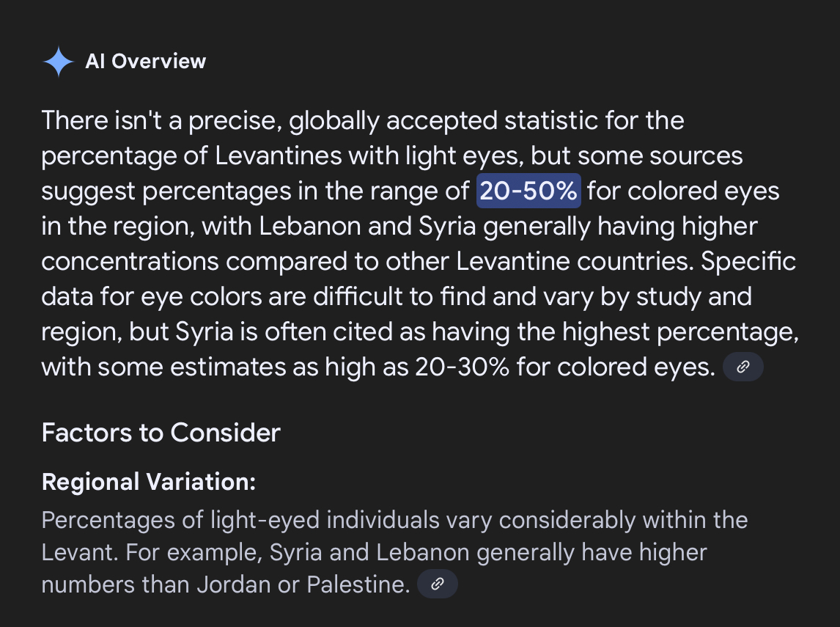Click the highlighted "20-50%" text
Image resolution: width=840 pixels, height=627 pixels.
click(528, 191)
